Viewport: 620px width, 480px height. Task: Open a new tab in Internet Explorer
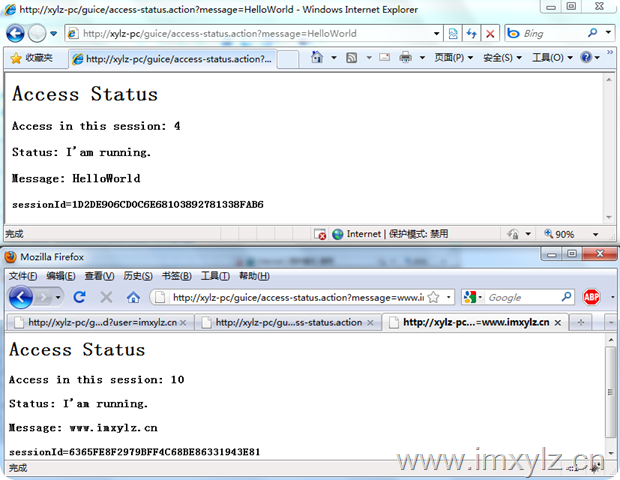287,59
